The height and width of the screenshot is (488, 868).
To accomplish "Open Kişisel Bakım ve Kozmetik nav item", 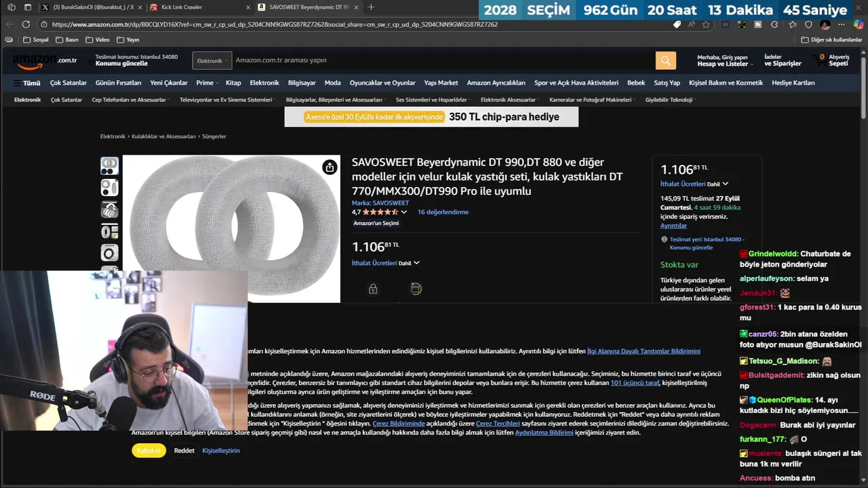I will 726,83.
